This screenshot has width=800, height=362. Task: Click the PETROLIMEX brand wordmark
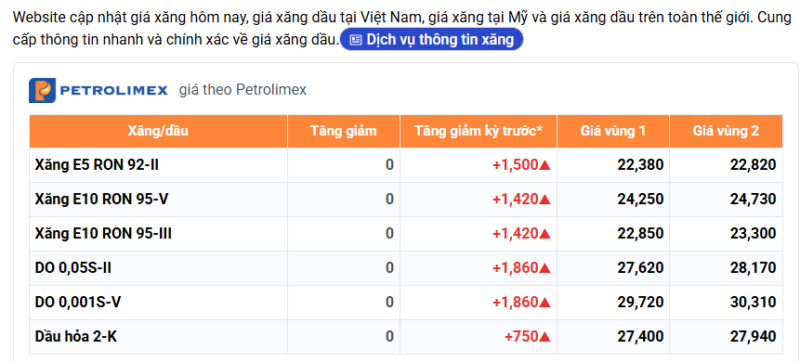[114, 91]
